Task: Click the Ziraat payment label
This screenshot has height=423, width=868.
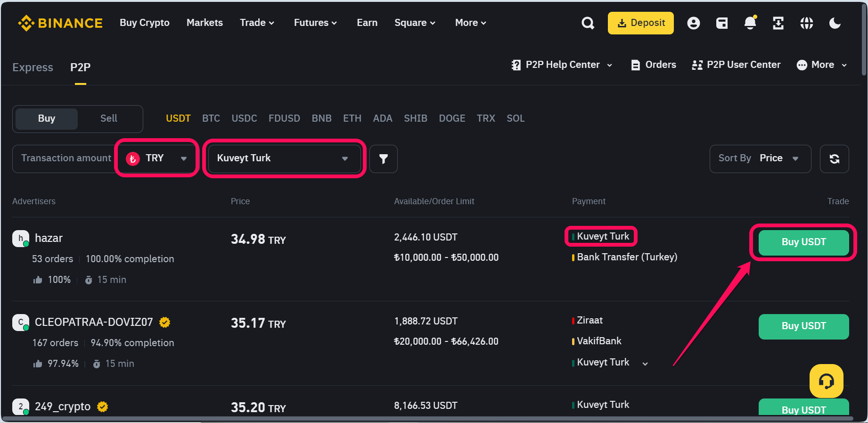Action: click(x=590, y=320)
